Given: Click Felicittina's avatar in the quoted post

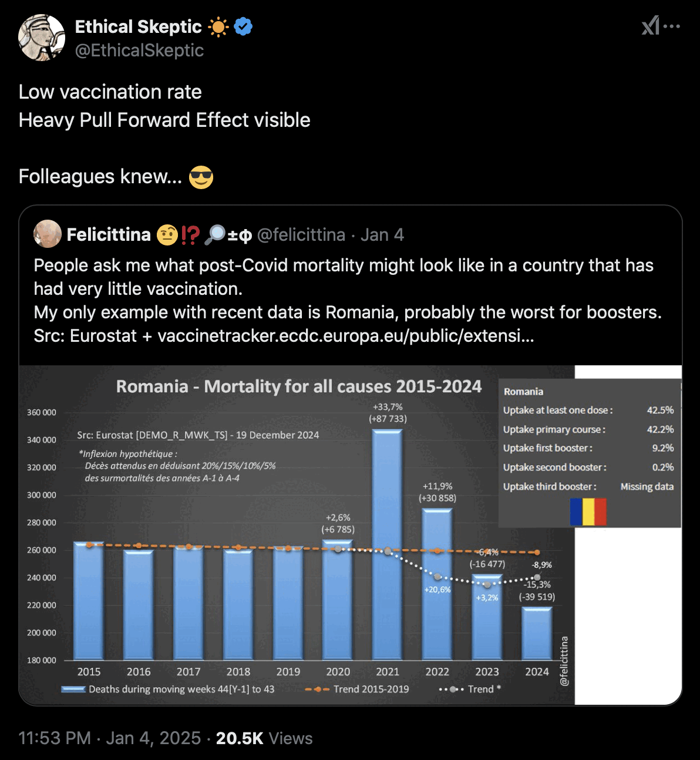Looking at the screenshot, I should tap(48, 234).
